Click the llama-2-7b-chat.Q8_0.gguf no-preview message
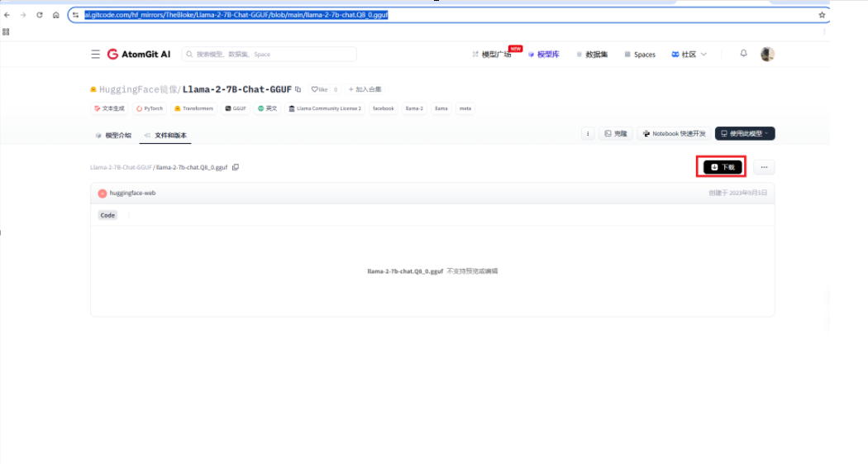868x464 pixels. point(432,271)
